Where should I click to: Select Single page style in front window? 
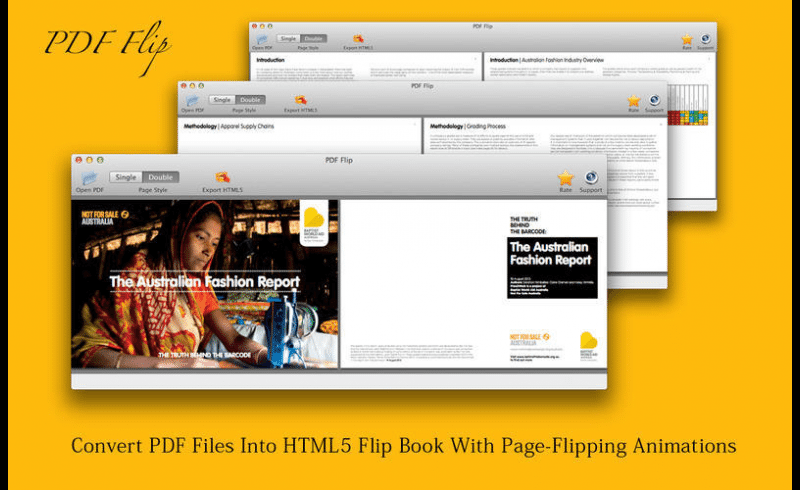[x=126, y=177]
